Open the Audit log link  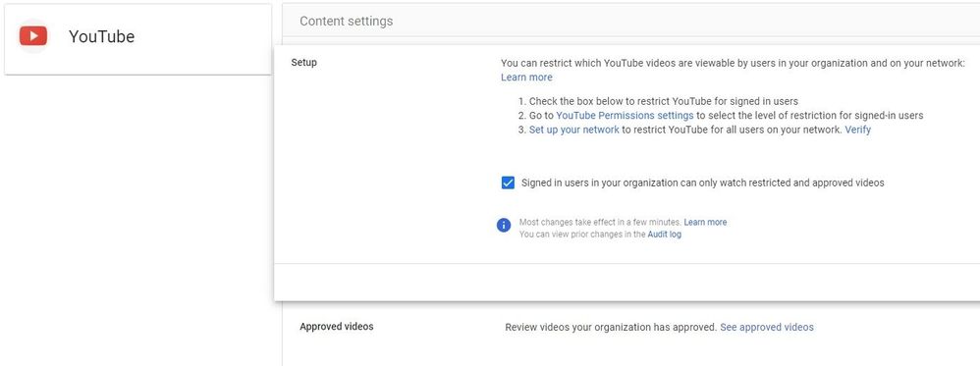click(x=665, y=235)
